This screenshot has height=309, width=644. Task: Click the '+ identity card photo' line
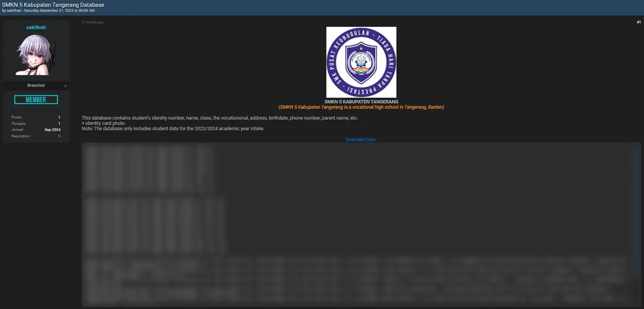tap(103, 123)
